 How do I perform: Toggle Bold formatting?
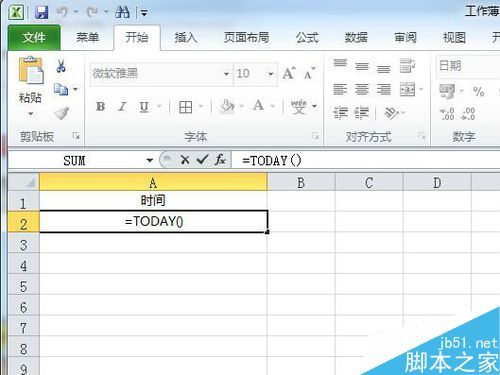(x=100, y=107)
